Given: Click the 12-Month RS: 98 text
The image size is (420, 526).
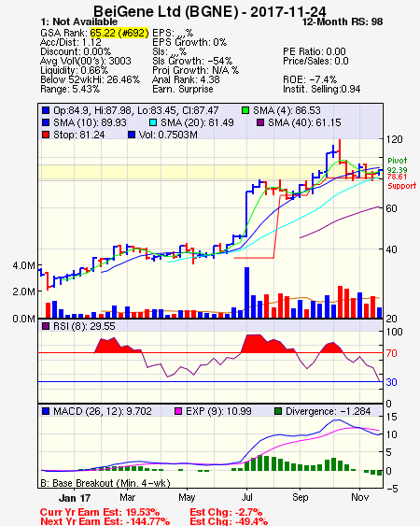Looking at the screenshot, I should click(343, 21).
